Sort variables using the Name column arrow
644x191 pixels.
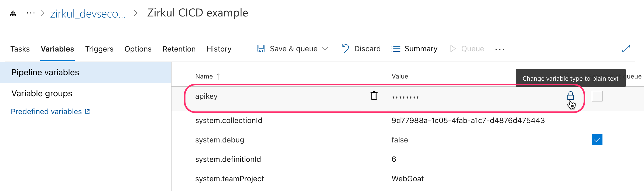pos(218,77)
